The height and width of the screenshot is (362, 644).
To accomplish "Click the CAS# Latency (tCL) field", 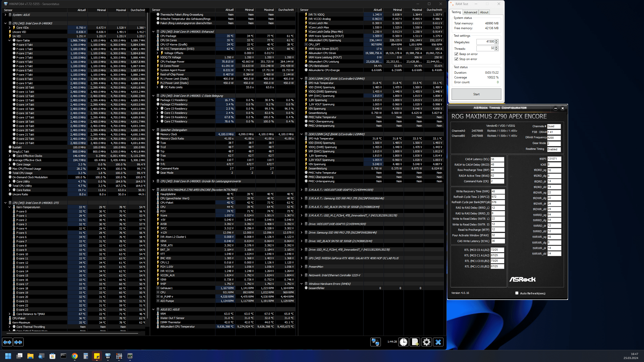I will (497, 159).
